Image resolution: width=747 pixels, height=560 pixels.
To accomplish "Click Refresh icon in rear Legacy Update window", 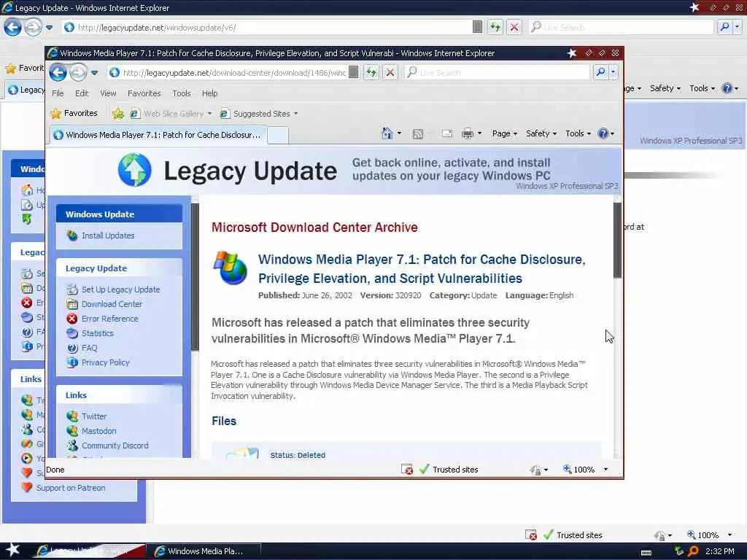I will [495, 27].
